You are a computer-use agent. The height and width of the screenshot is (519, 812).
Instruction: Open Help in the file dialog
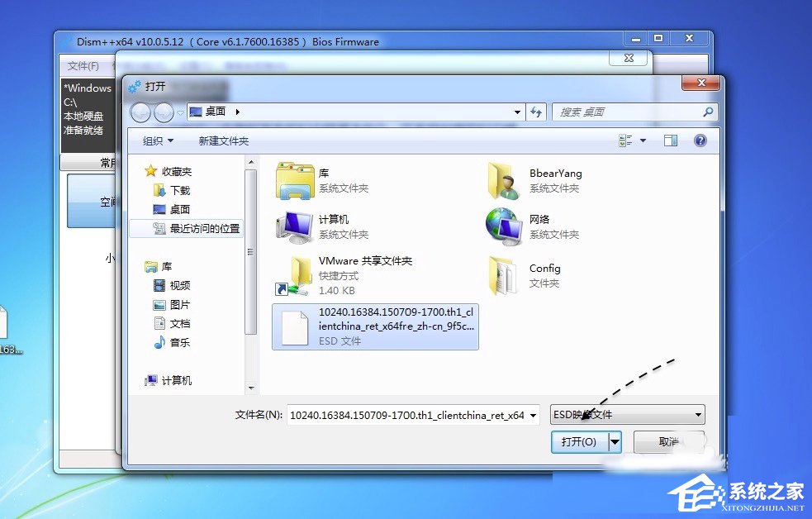pos(700,140)
